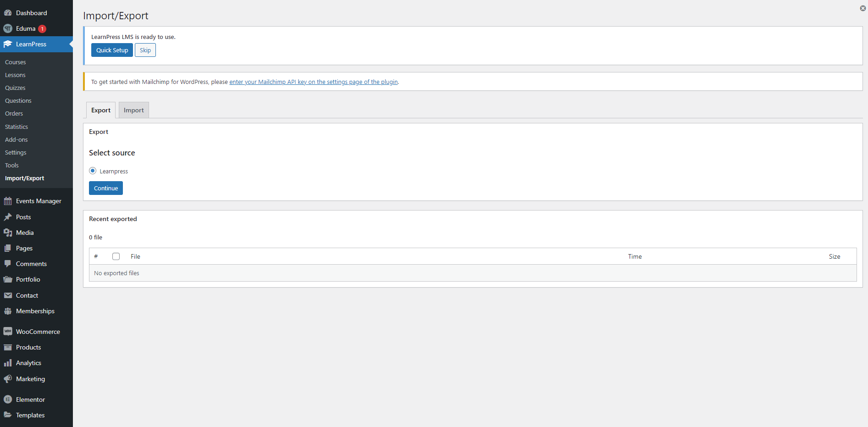Image resolution: width=868 pixels, height=427 pixels.
Task: Switch to the Import tab
Action: pyautogui.click(x=134, y=110)
